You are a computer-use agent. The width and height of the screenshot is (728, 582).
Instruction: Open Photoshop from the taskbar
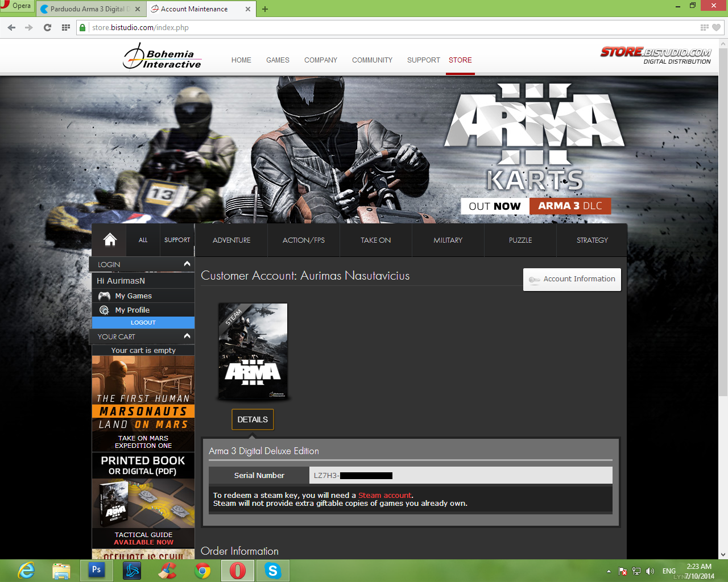(x=97, y=570)
